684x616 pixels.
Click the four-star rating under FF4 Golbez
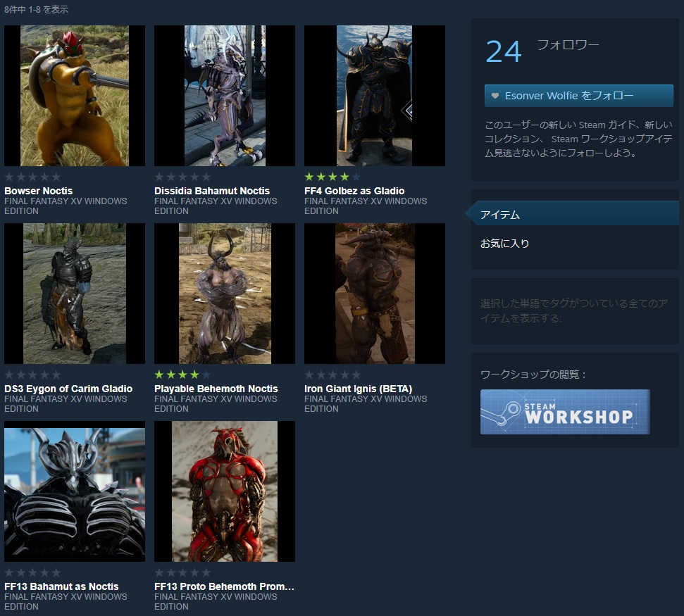332,177
